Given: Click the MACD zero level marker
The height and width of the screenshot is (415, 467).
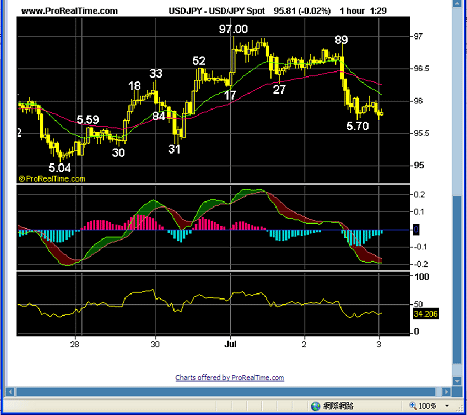Looking at the screenshot, I should (416, 229).
